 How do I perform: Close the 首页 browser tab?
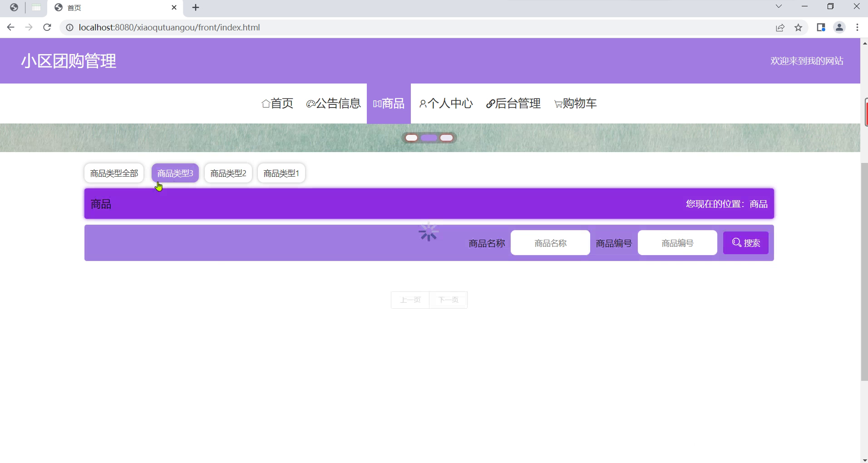pos(174,7)
